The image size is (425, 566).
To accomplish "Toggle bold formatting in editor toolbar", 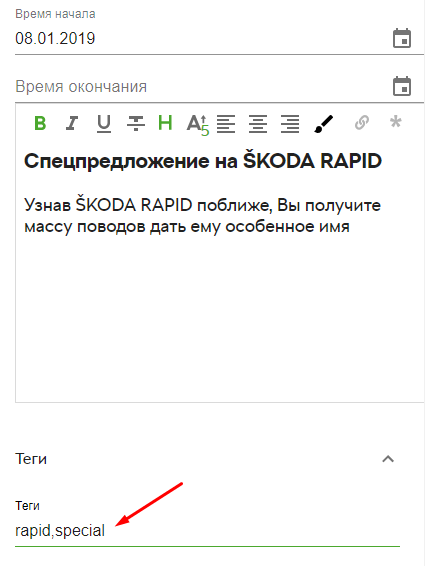I will point(40,123).
